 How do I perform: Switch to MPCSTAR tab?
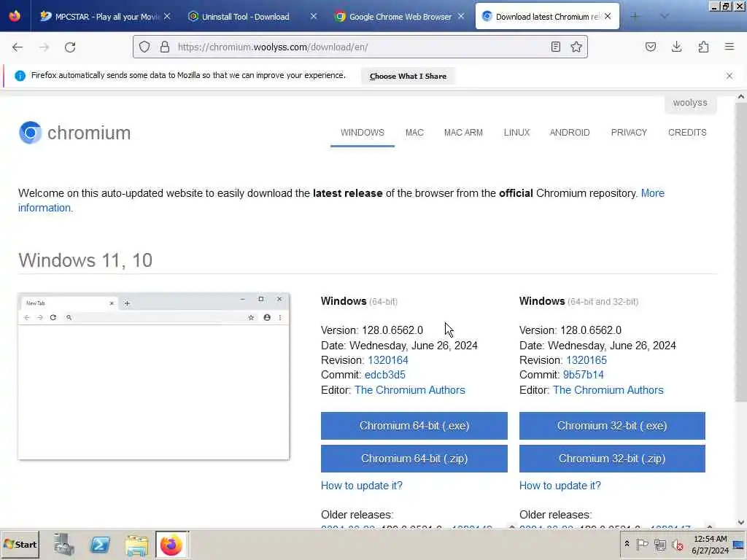106,16
